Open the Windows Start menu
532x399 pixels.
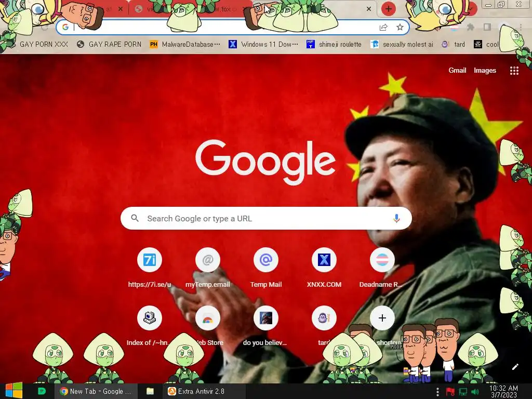tap(14, 391)
